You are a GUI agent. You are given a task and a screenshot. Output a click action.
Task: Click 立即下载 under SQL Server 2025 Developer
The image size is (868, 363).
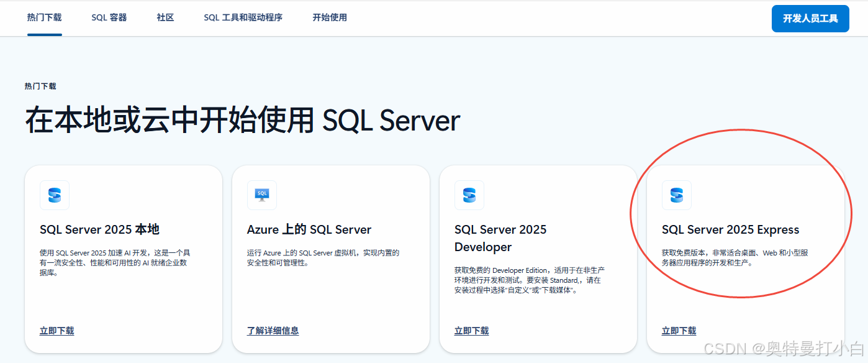[472, 331]
